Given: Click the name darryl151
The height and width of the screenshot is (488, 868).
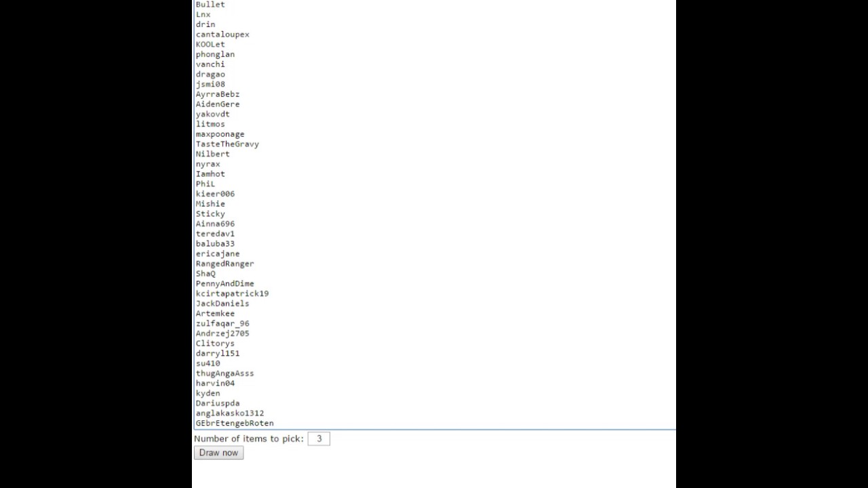Looking at the screenshot, I should [x=218, y=352].
